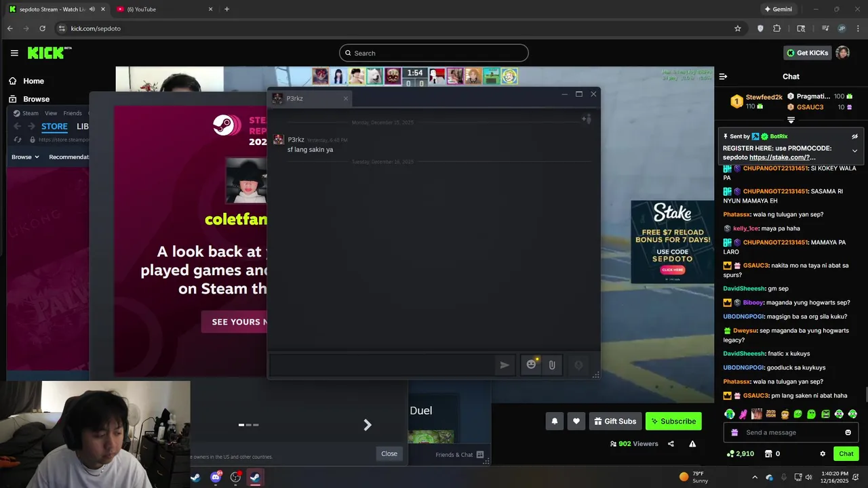Advance the Steam carousel right arrow
868x488 pixels.
tap(367, 425)
